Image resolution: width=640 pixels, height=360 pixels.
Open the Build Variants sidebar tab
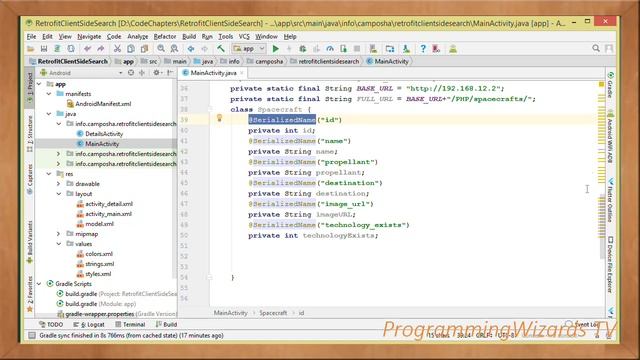point(30,243)
